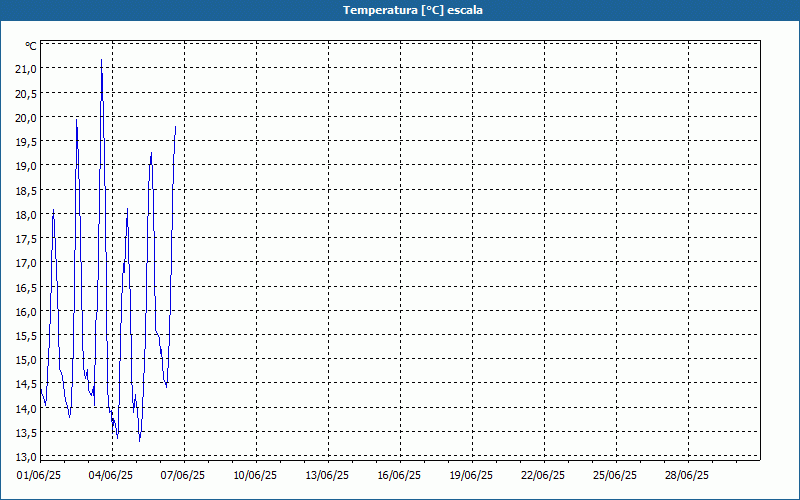Click the 07/06/25 date label
800x500 pixels.
(x=183, y=475)
